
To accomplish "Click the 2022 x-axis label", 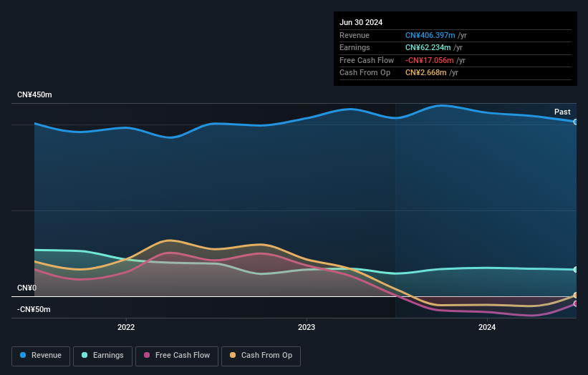I will [x=126, y=327].
